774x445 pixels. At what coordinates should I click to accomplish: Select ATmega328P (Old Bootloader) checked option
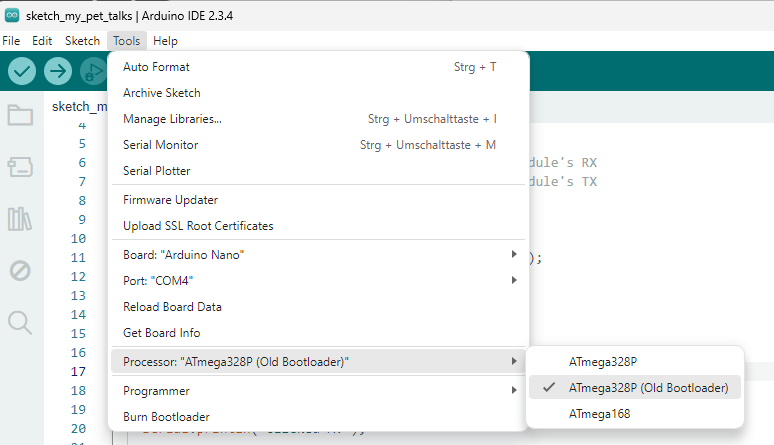tap(648, 387)
